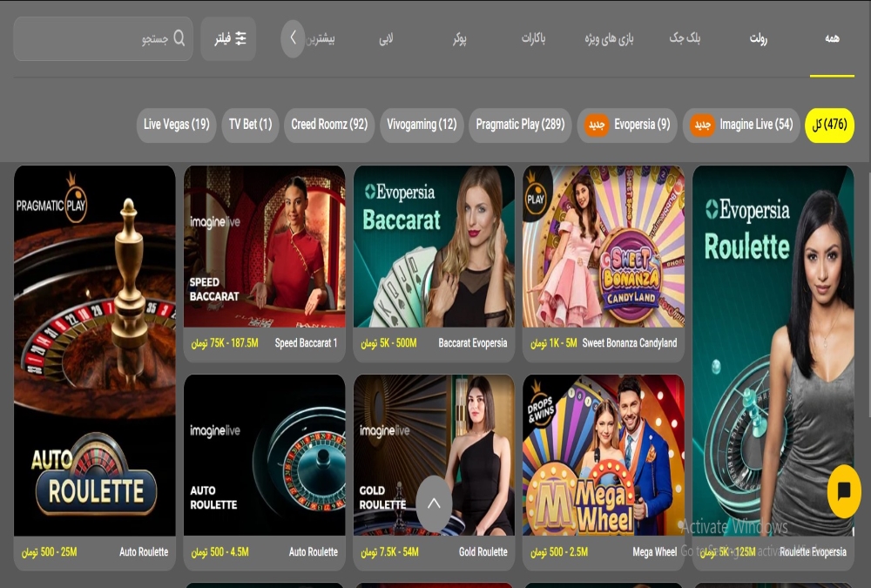Open the بازی های ویژه tab

point(610,38)
